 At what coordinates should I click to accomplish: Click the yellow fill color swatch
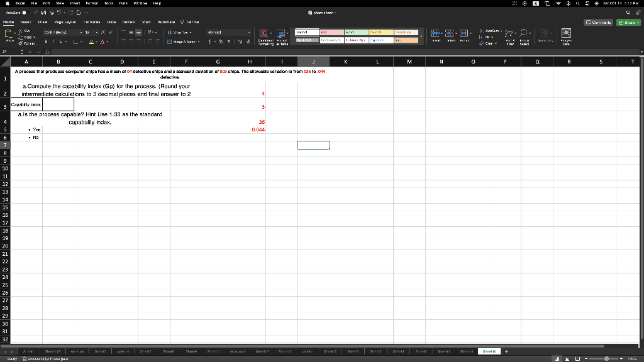point(91,42)
